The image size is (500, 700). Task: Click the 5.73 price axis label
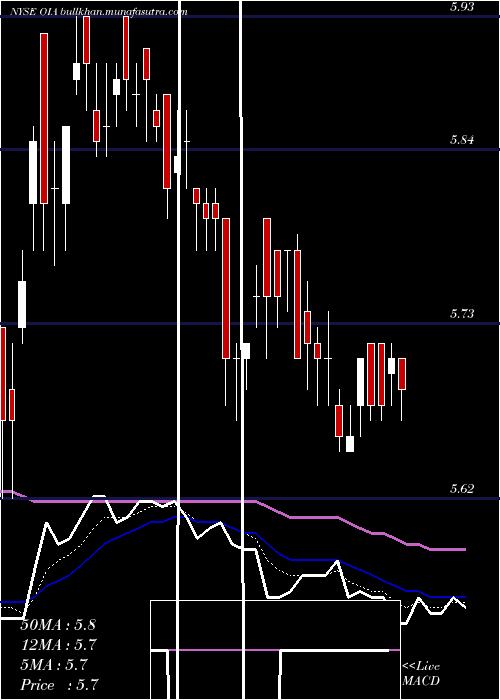(462, 314)
